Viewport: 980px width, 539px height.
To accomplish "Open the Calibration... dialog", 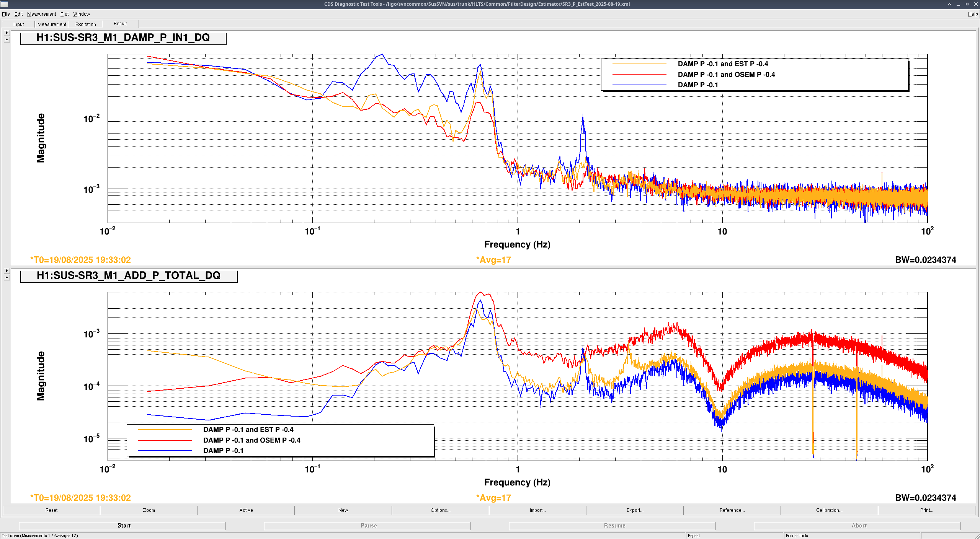I will tap(830, 510).
